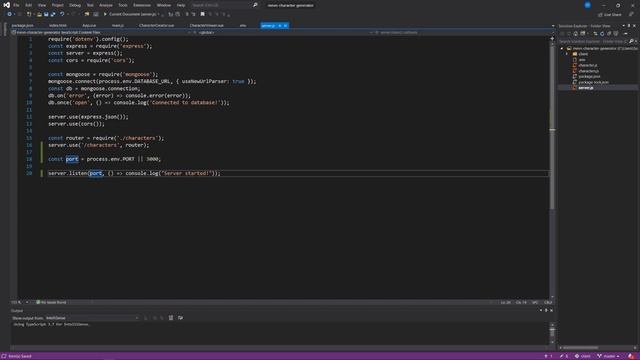Open the Project menu
Viewport: 640px width, 360px height.
click(x=58, y=5)
